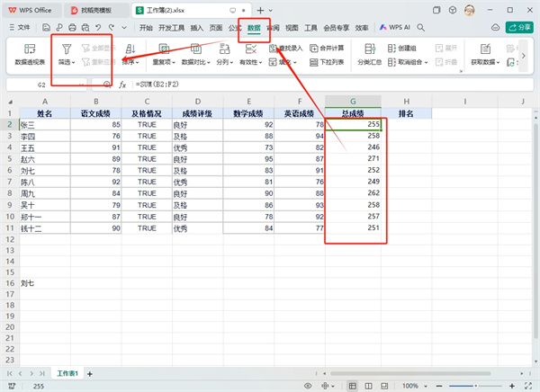Open the 文件 menu
Image resolution: width=540 pixels, height=392 pixels.
pos(20,28)
